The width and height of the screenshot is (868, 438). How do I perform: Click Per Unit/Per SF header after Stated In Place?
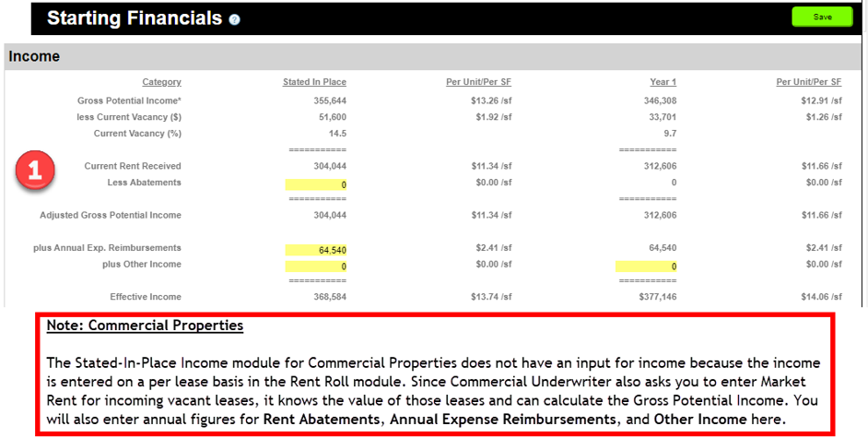tap(478, 82)
